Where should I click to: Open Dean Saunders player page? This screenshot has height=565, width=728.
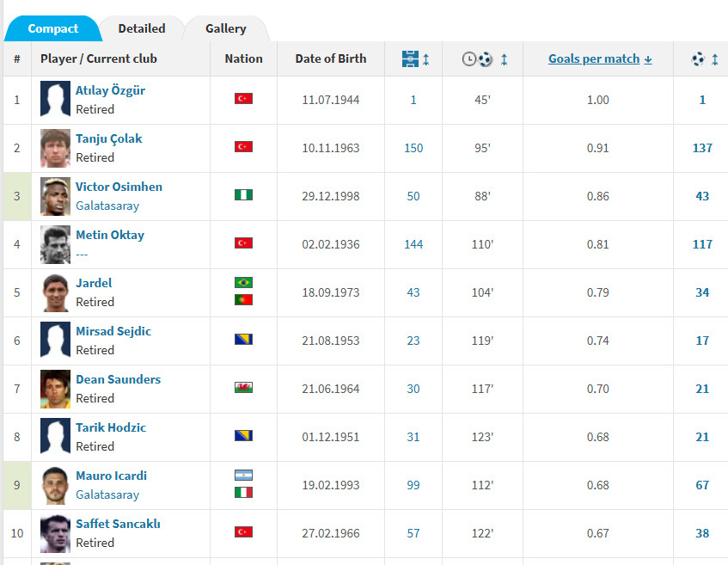click(118, 379)
